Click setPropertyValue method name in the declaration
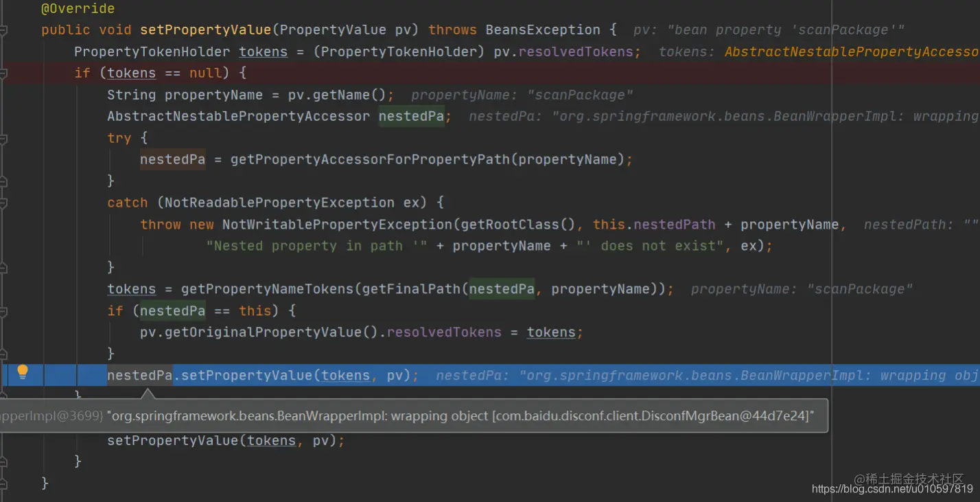 click(206, 30)
